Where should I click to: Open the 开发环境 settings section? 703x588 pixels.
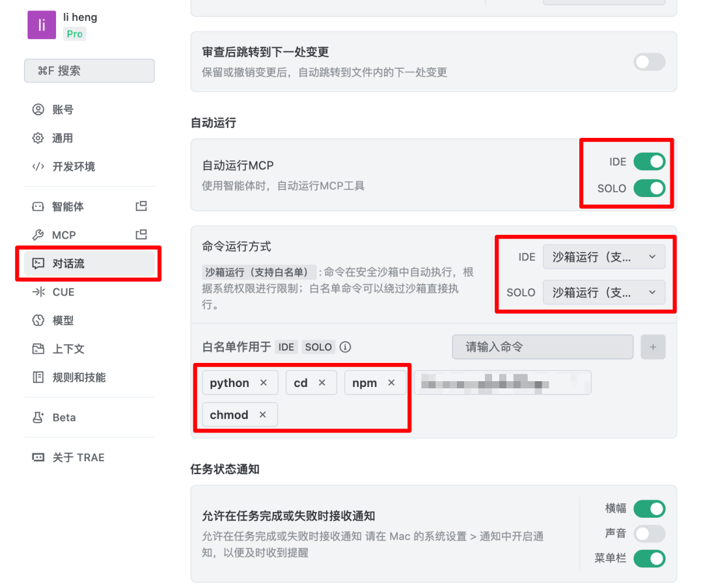coord(89,167)
